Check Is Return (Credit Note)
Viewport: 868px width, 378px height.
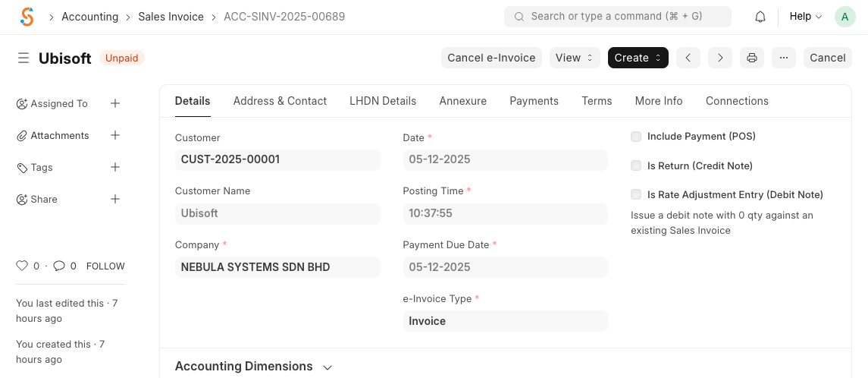pyautogui.click(x=636, y=165)
